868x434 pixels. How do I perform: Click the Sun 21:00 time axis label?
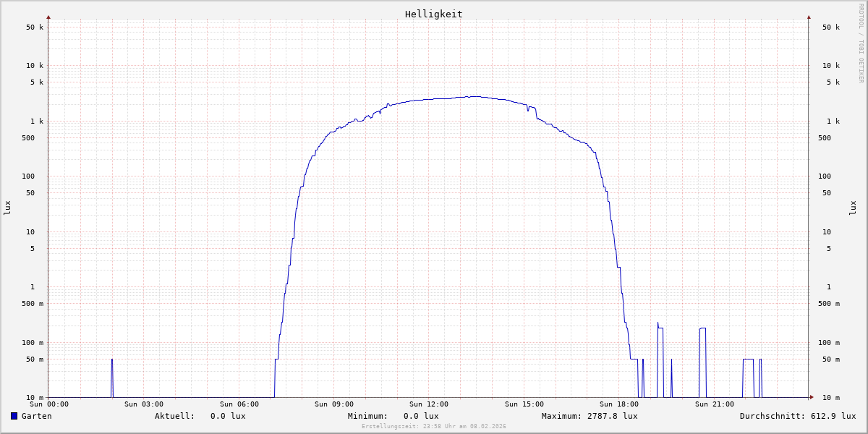(x=715, y=404)
